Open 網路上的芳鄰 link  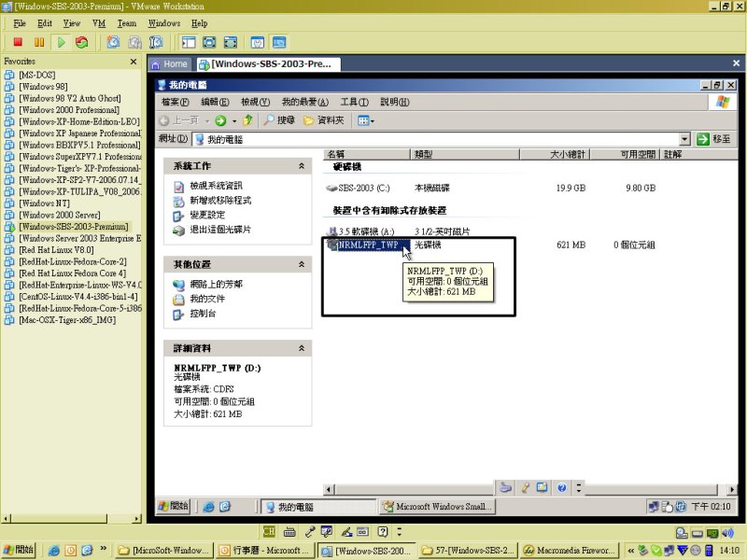point(217,285)
